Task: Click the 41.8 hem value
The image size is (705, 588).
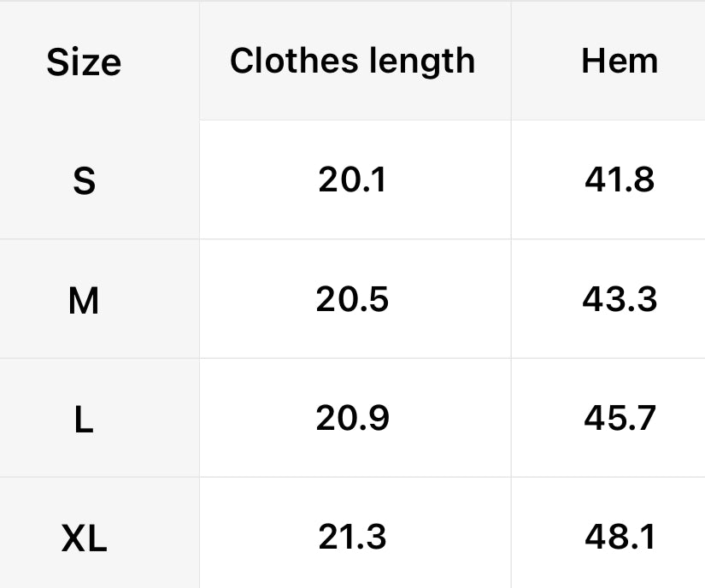Action: pyautogui.click(x=620, y=179)
